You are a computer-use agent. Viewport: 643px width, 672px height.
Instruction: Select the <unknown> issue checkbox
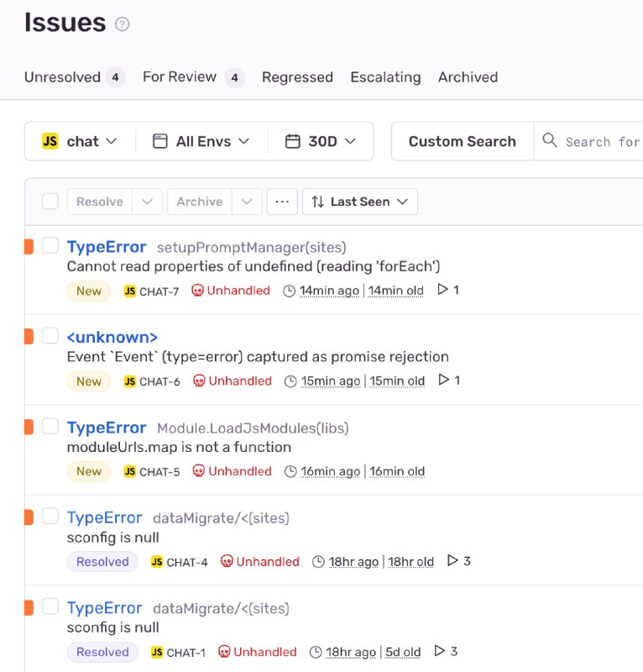click(50, 335)
